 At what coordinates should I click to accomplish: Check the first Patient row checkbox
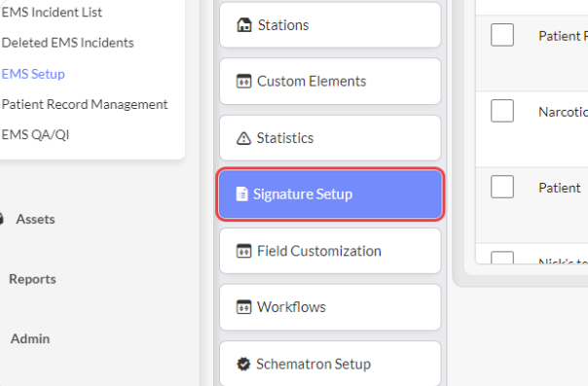pos(502,35)
